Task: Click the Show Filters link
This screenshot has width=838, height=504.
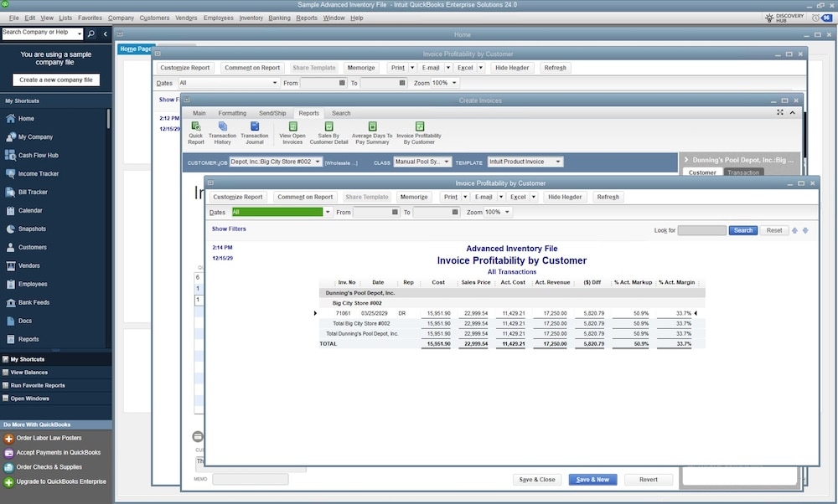Action: pos(229,229)
